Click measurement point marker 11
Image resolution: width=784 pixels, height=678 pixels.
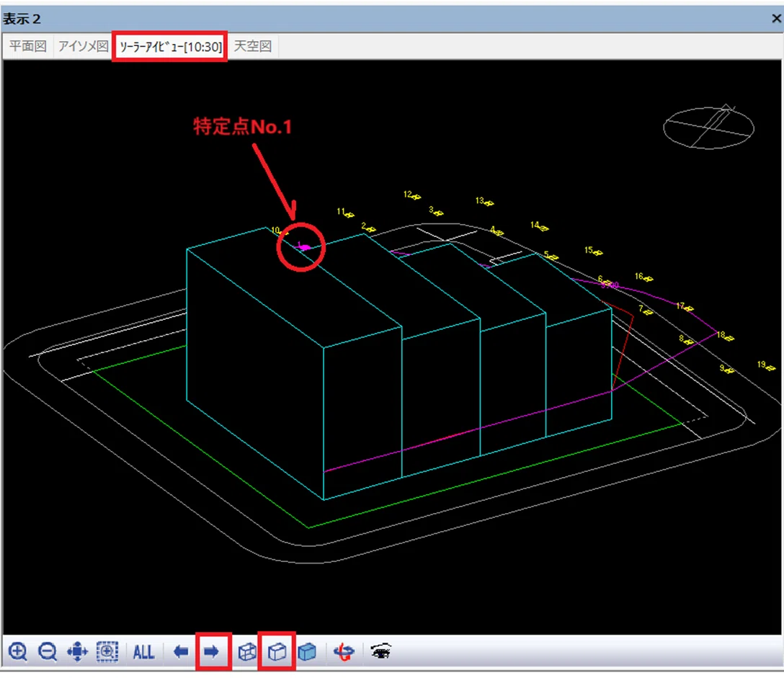coord(345,213)
